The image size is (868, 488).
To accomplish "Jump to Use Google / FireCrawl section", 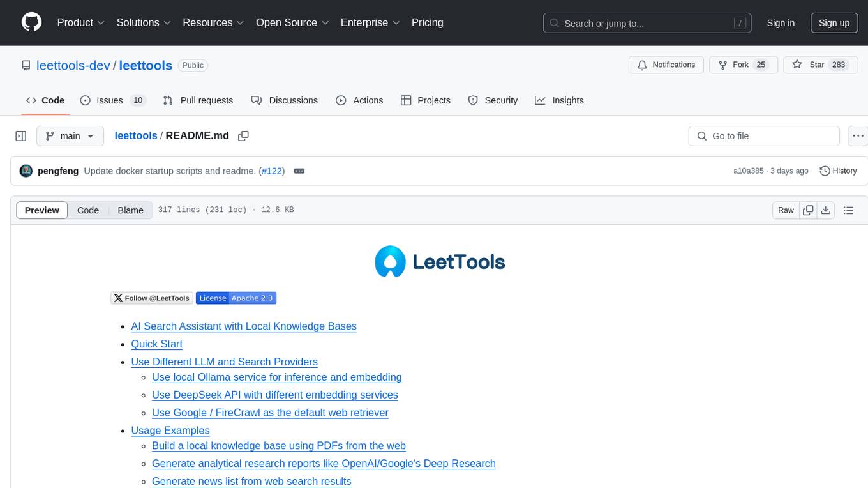I will click(270, 413).
